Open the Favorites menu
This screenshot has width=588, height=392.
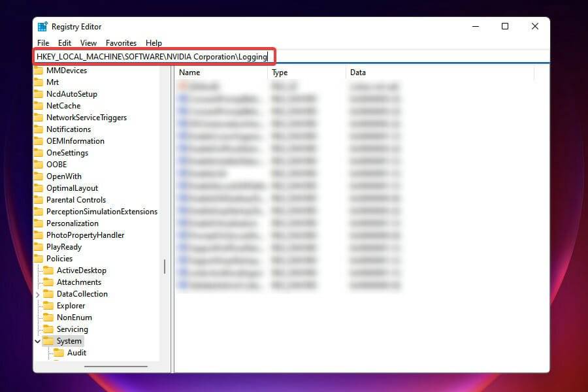click(x=121, y=42)
